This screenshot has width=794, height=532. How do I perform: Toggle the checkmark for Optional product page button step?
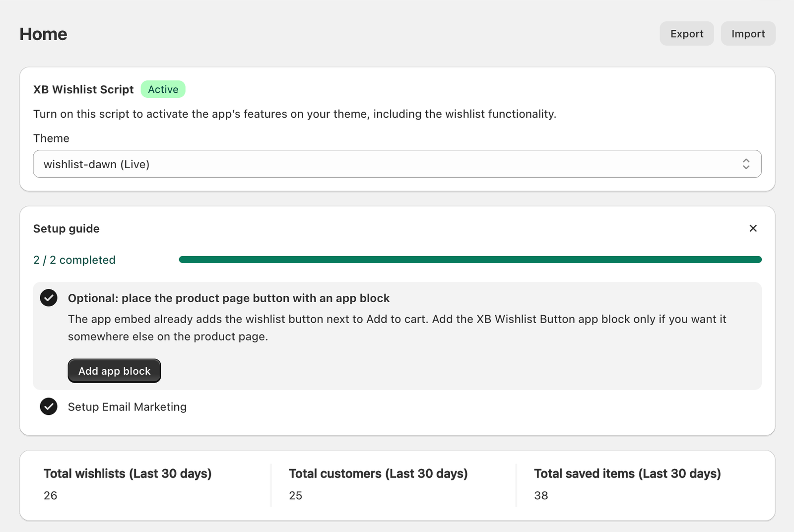pos(49,298)
